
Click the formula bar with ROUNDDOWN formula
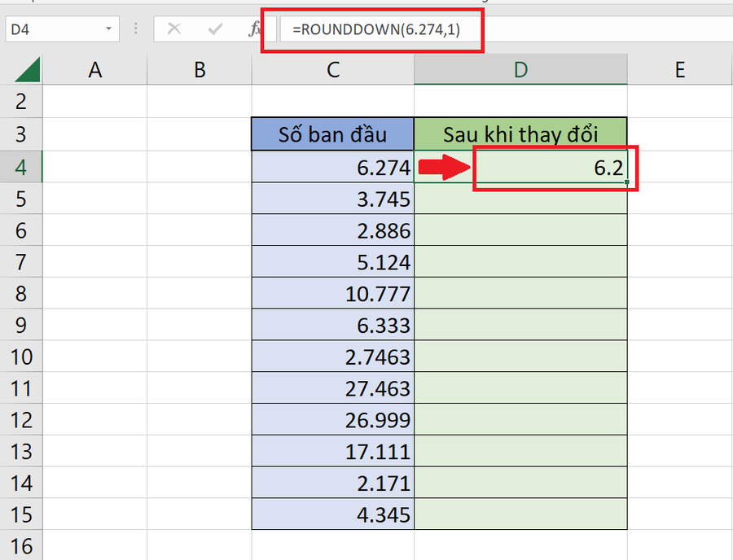pyautogui.click(x=507, y=29)
